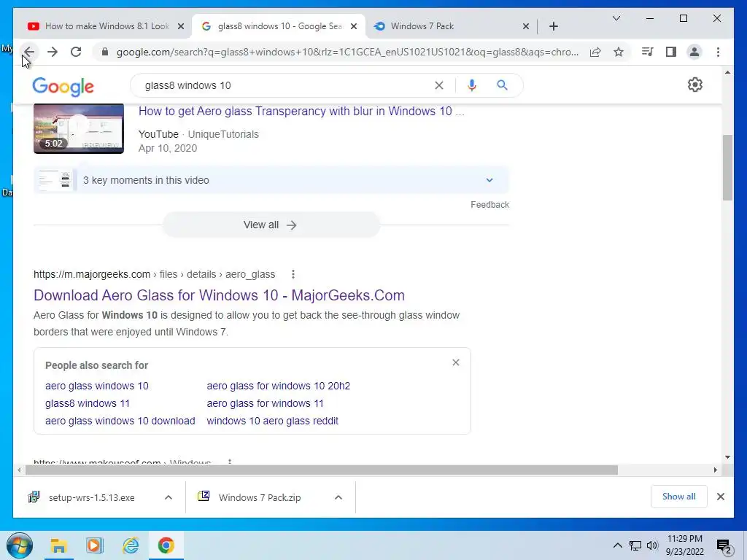Focus the Google search input field
Screen dimensions: 747x560
[286, 85]
